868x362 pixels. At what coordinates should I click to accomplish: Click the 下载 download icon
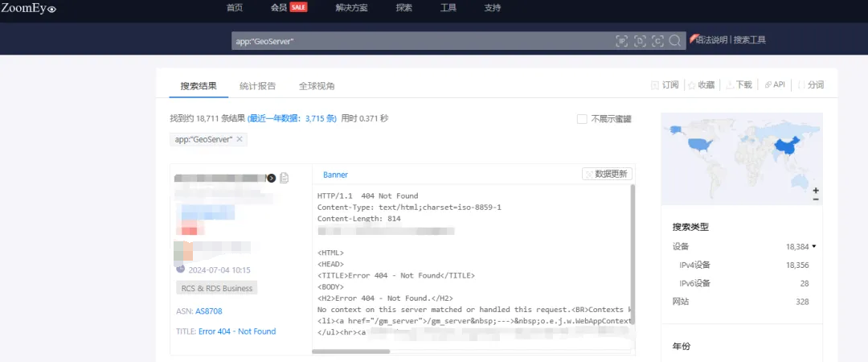point(730,84)
